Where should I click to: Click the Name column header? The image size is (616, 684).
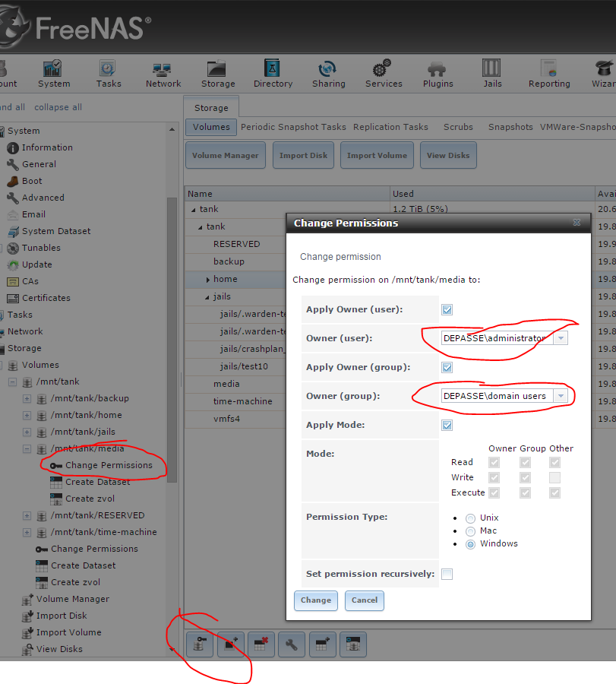coord(287,194)
